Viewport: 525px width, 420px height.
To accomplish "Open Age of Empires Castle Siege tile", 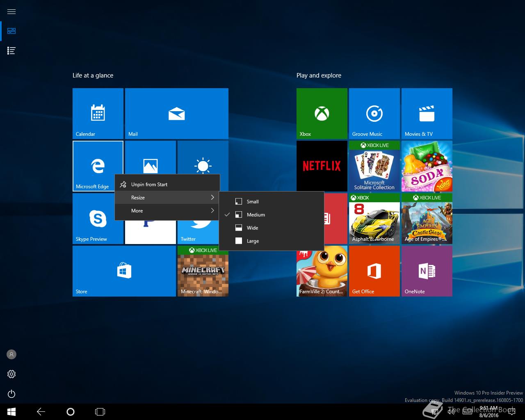I will point(427,219).
